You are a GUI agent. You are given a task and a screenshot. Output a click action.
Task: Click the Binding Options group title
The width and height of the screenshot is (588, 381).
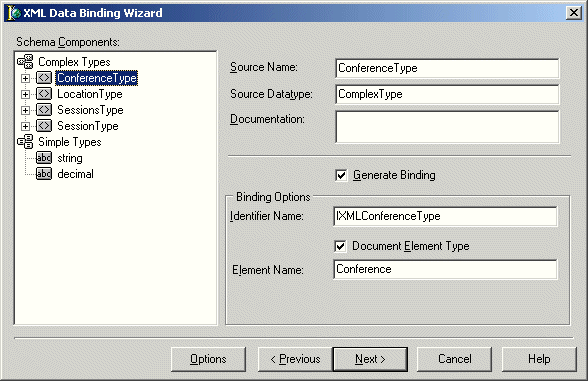[x=273, y=197]
